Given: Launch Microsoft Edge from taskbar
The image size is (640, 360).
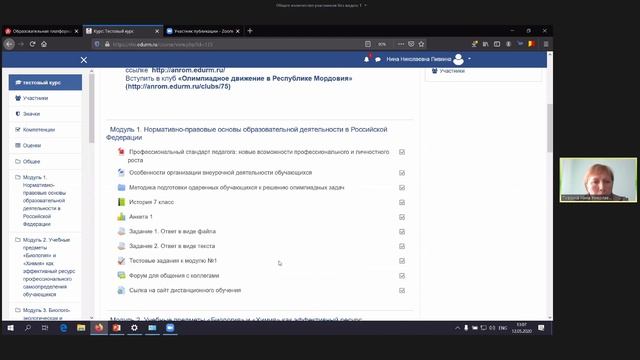Looking at the screenshot, I should click(x=64, y=328).
